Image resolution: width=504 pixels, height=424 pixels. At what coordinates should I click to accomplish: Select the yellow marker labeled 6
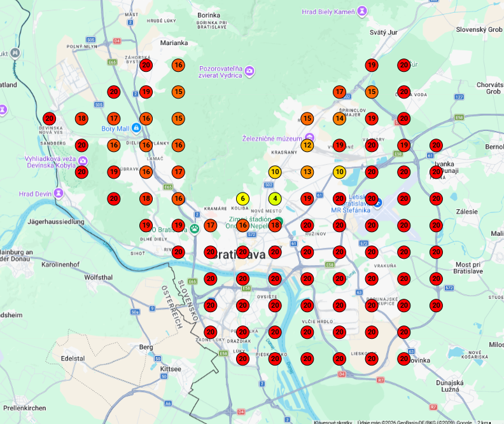pos(242,199)
